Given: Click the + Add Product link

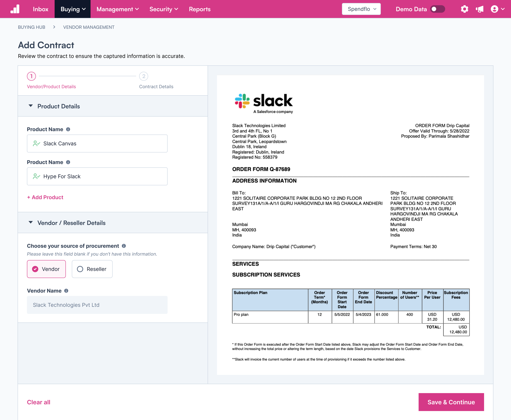Looking at the screenshot, I should pyautogui.click(x=45, y=197).
